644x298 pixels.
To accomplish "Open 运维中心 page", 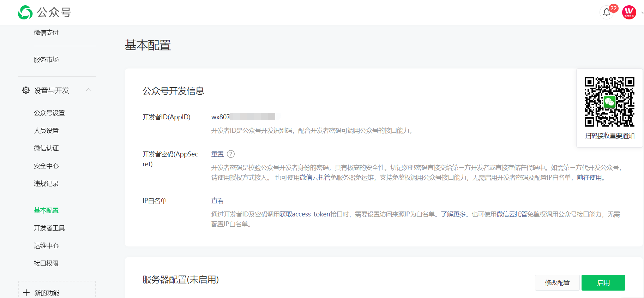I will tap(46, 246).
